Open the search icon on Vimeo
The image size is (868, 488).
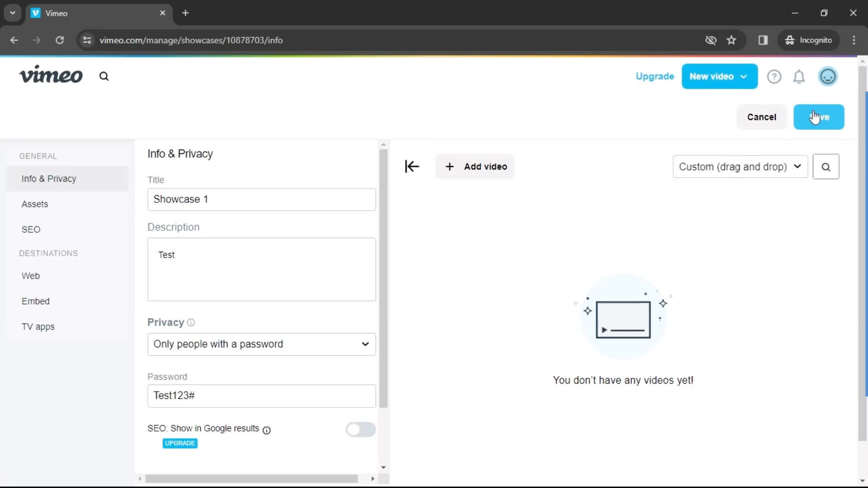(x=104, y=76)
